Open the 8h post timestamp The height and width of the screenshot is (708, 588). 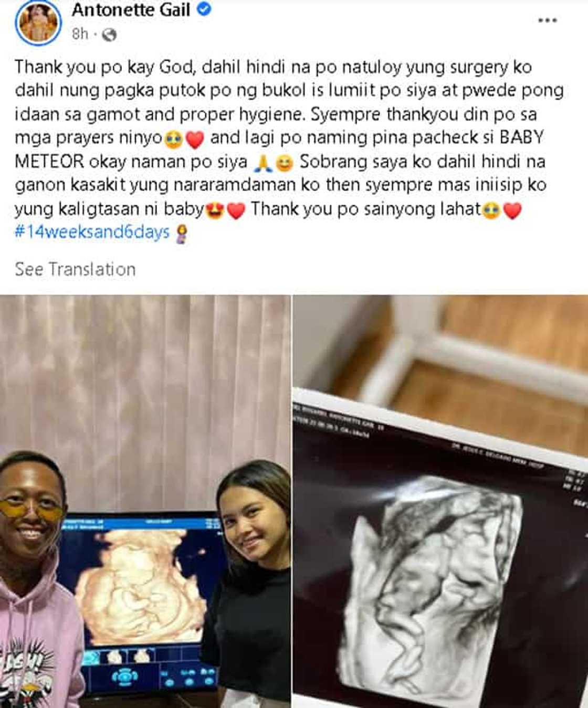pyautogui.click(x=80, y=34)
